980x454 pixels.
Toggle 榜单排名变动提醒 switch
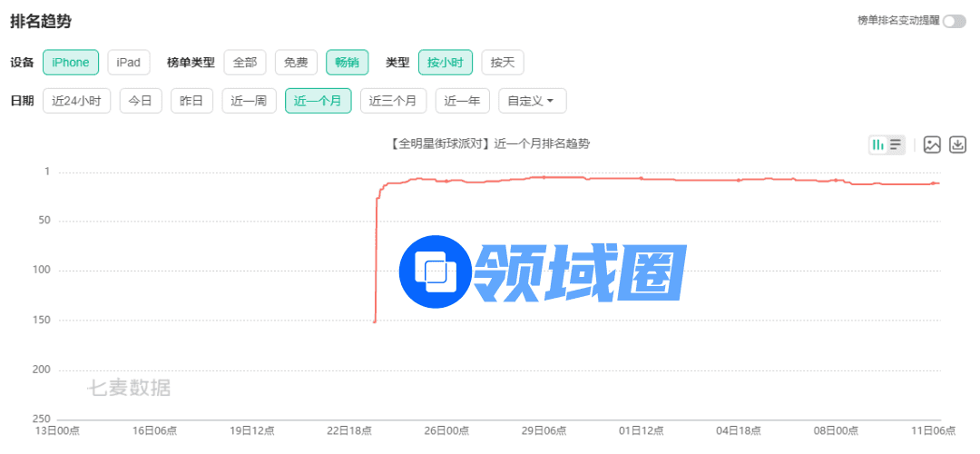(x=954, y=21)
